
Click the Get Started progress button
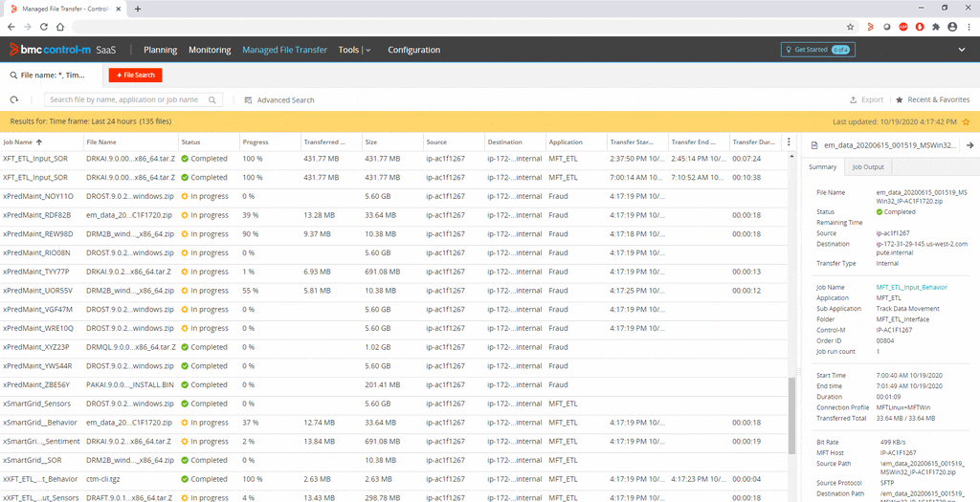tap(816, 50)
